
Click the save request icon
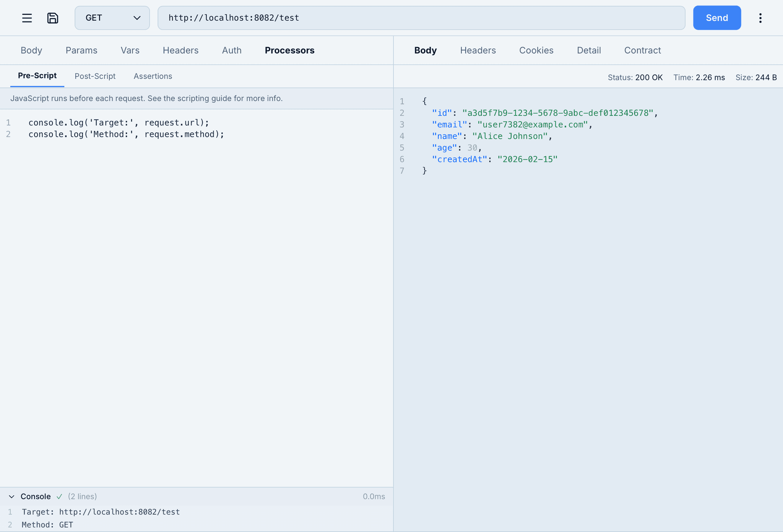tap(53, 18)
